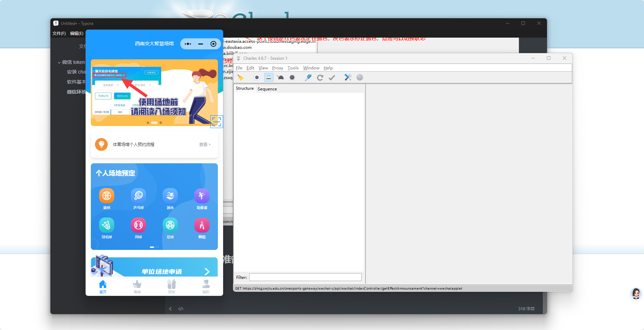The height and width of the screenshot is (330, 644).
Task: Open Typora 文件(F) menu
Action: click(x=59, y=33)
